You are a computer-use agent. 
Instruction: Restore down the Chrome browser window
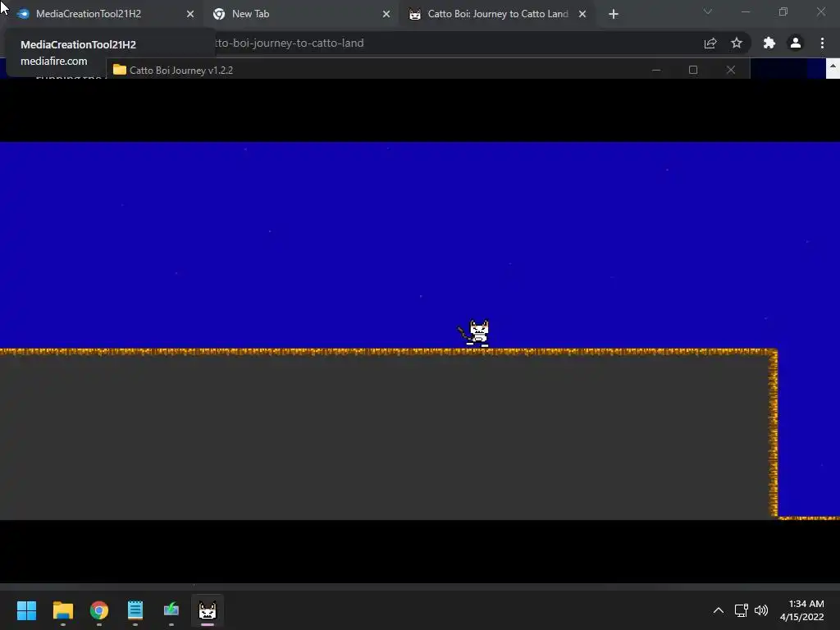(783, 11)
